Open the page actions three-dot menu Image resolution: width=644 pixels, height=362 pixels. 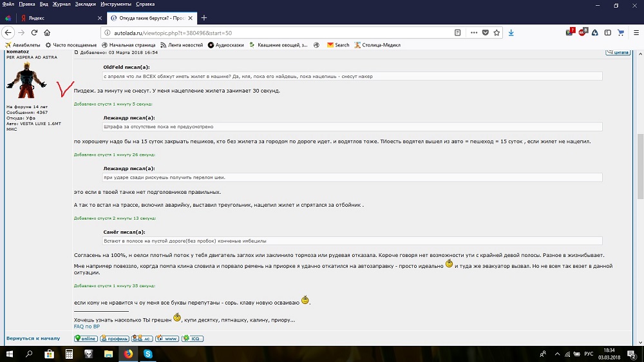474,32
